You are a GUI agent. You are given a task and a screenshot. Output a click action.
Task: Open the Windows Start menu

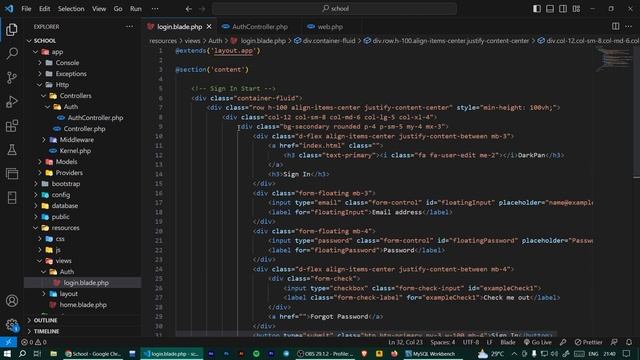pyautogui.click(x=7, y=353)
